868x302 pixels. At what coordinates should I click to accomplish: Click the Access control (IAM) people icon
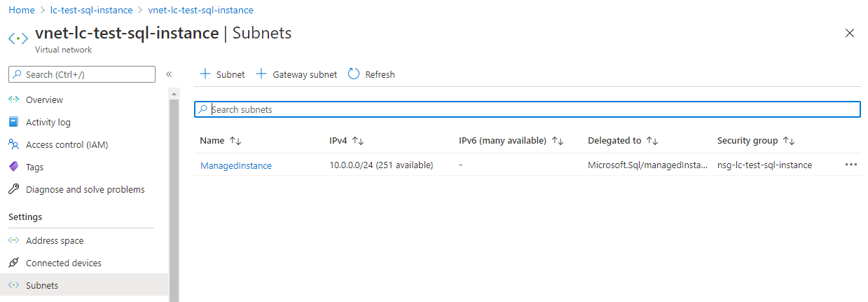[x=13, y=144]
